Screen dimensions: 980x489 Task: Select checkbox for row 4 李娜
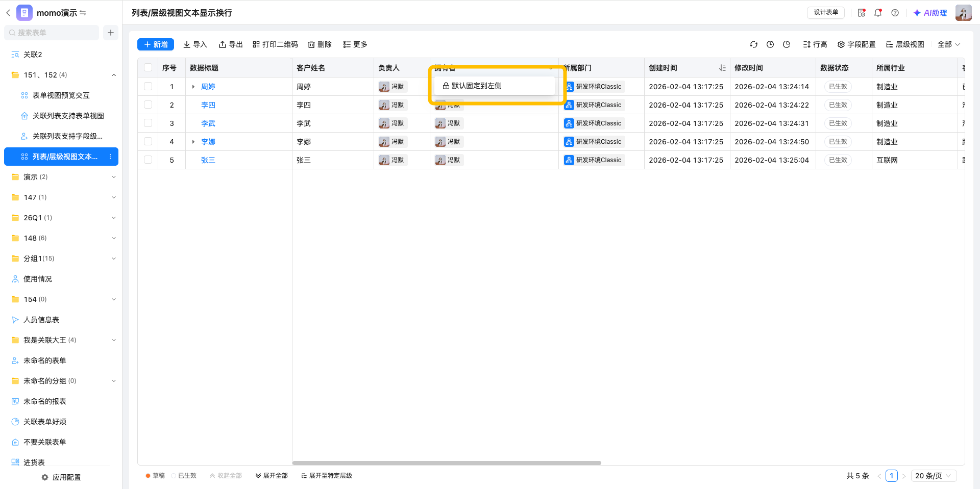148,142
